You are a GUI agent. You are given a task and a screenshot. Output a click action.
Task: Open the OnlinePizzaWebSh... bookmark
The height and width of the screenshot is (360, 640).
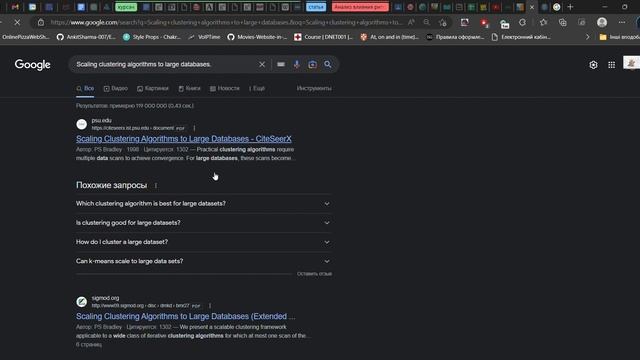pyautogui.click(x=25, y=37)
